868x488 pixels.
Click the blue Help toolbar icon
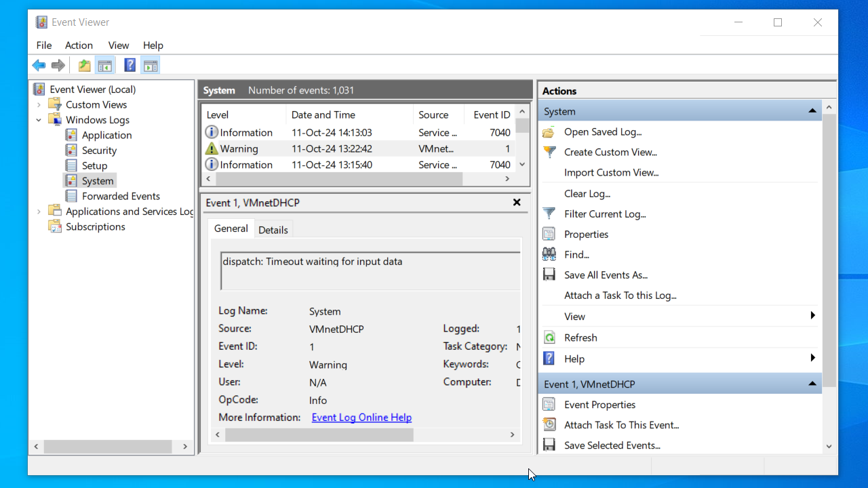(130, 66)
